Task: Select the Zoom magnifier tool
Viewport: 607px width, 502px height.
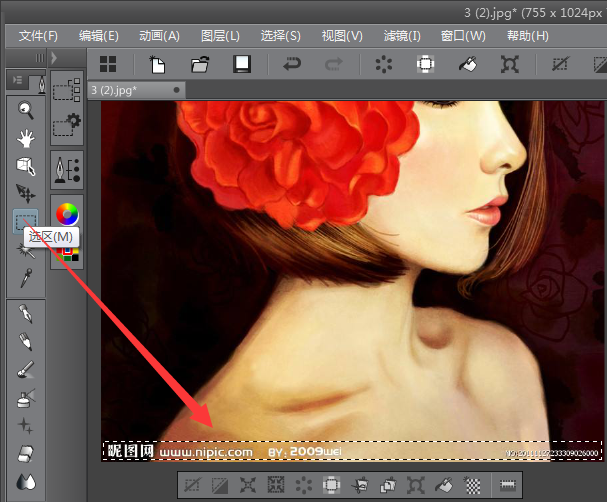Action: tap(26, 110)
